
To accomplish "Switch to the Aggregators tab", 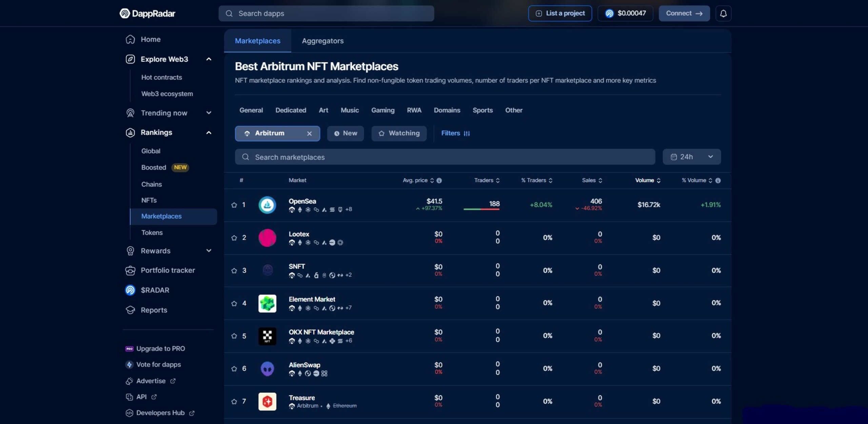I will click(322, 41).
